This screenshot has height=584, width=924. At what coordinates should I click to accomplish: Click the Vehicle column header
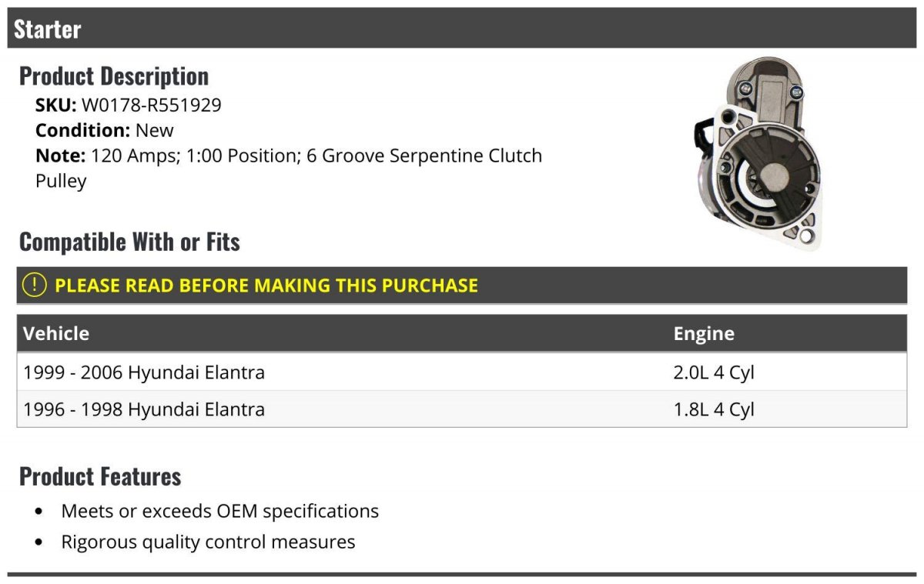56,333
